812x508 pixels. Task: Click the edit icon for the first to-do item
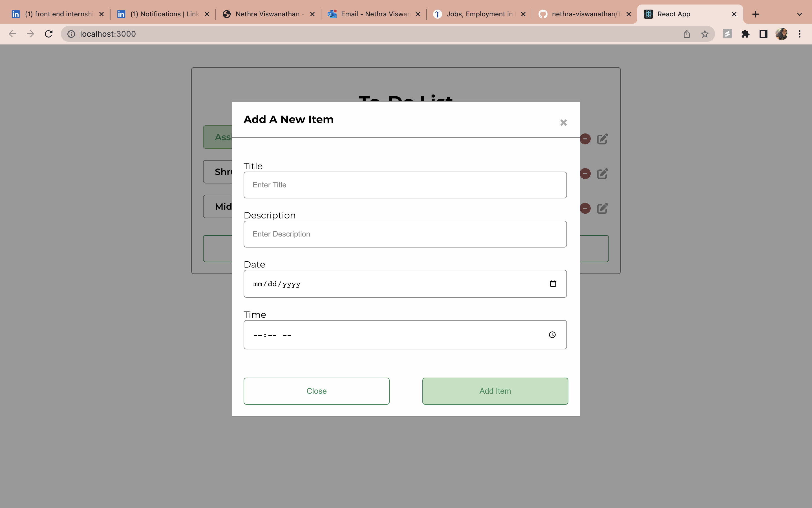602,139
